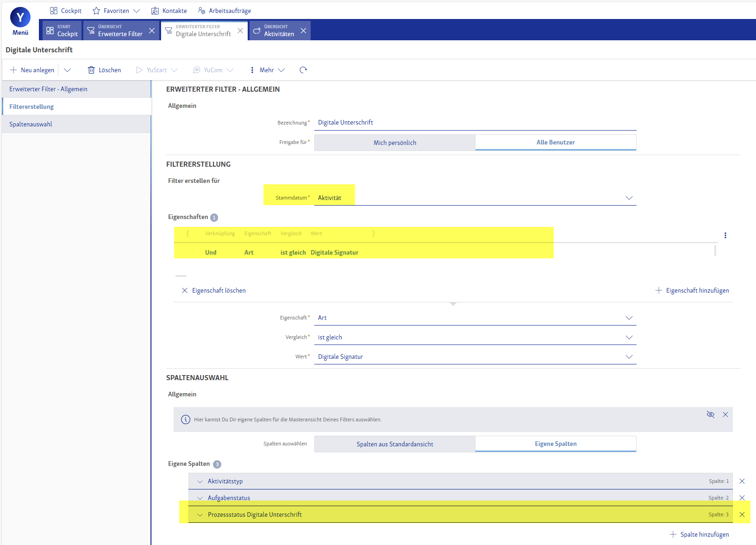The width and height of the screenshot is (756, 545).
Task: Select the Alle Benutzer sharing option
Action: [555, 143]
